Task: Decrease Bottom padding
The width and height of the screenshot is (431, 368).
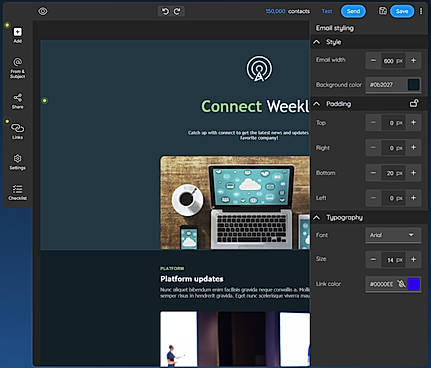Action: coord(373,173)
